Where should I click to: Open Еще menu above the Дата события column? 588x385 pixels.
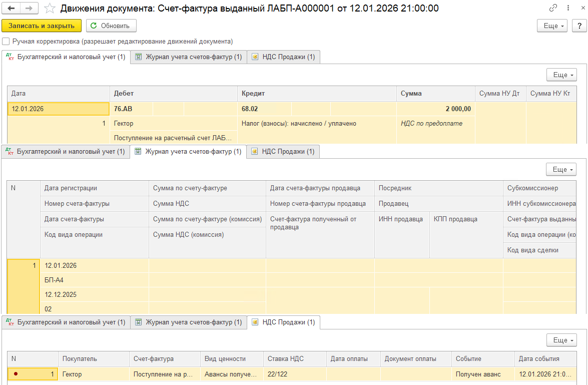pyautogui.click(x=561, y=340)
